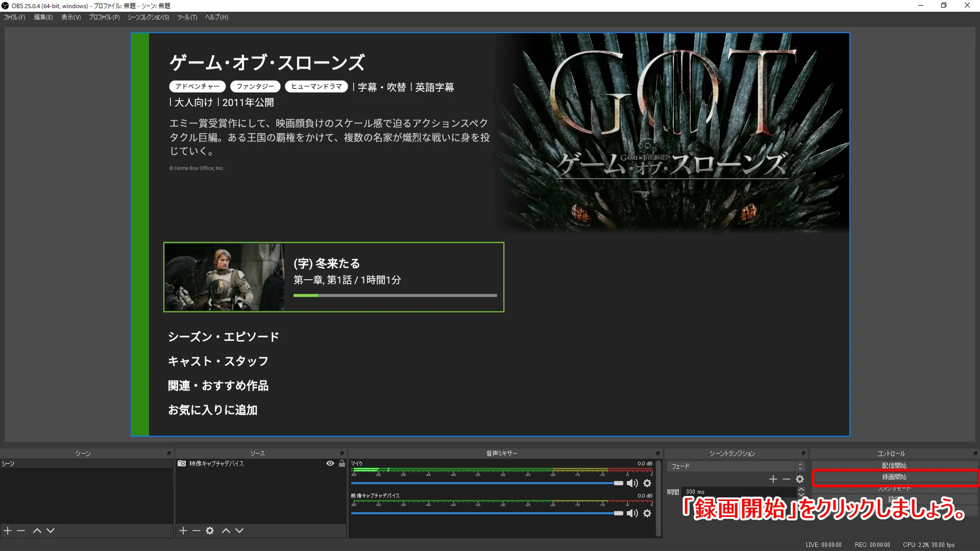Click お気に入りに追加 in preview
This screenshot has width=980, height=551.
pyautogui.click(x=212, y=410)
